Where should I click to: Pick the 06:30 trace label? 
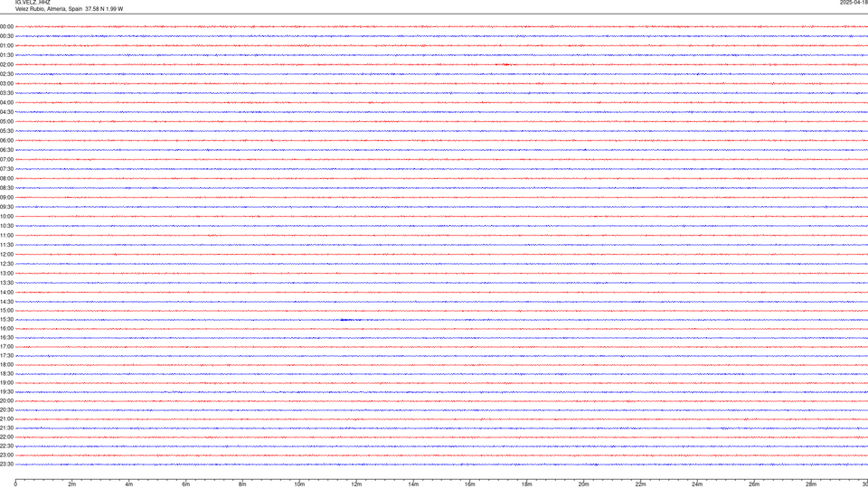pos(6,150)
